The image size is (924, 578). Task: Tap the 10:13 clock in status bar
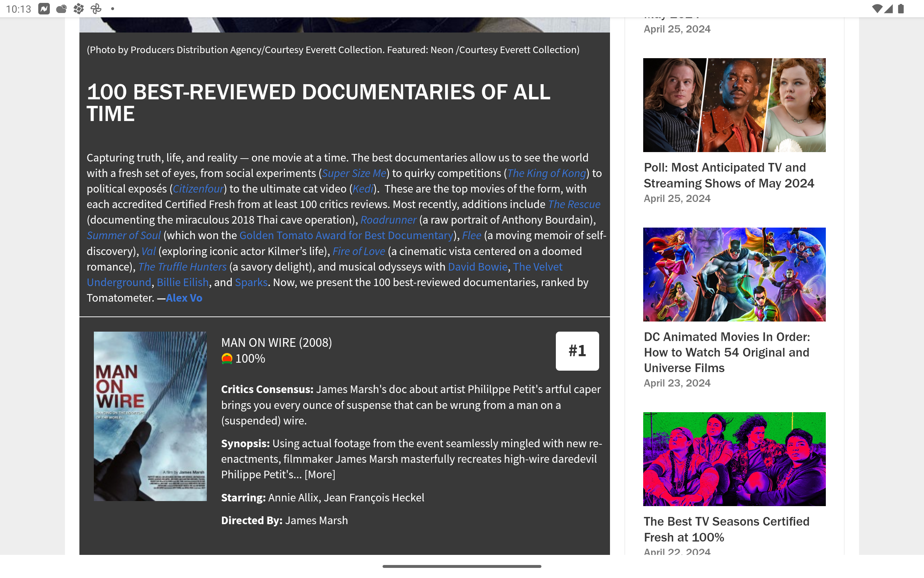[x=18, y=9]
